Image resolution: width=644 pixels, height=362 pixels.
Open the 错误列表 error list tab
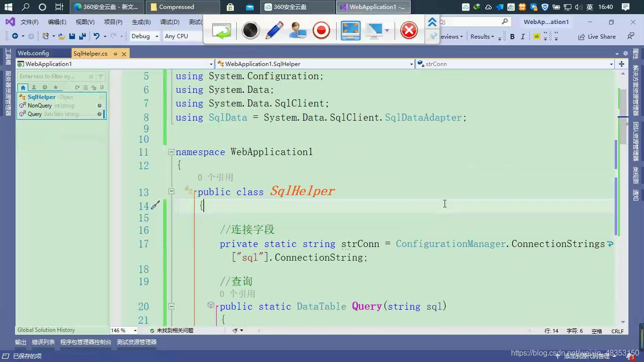click(43, 342)
